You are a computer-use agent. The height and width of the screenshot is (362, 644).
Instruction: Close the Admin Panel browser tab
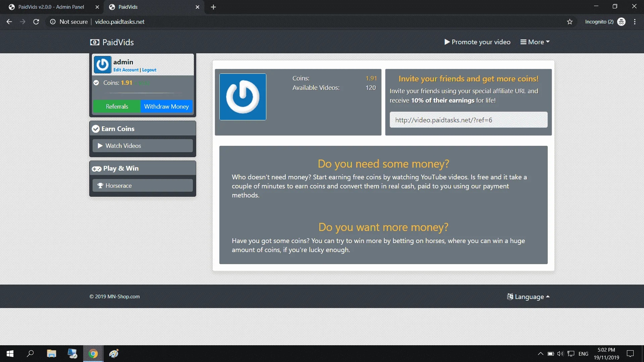[x=97, y=7]
